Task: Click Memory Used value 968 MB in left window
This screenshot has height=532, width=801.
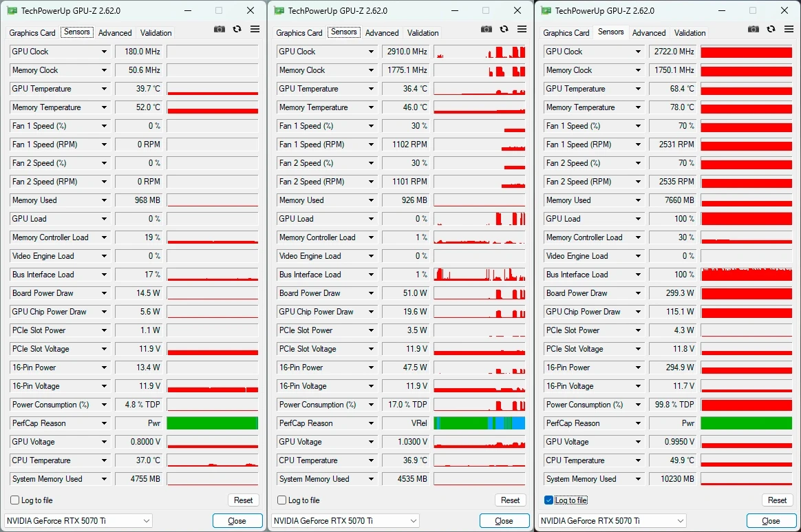Action: 139,200
